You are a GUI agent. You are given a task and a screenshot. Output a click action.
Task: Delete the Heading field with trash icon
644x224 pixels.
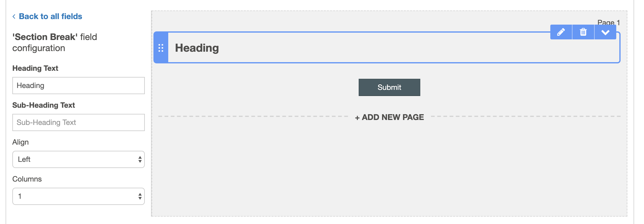(583, 32)
